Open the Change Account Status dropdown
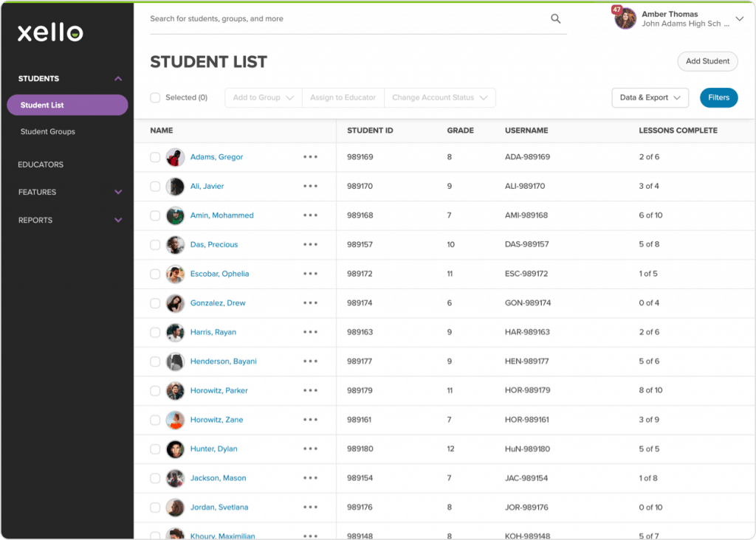The image size is (756, 540). pos(440,97)
